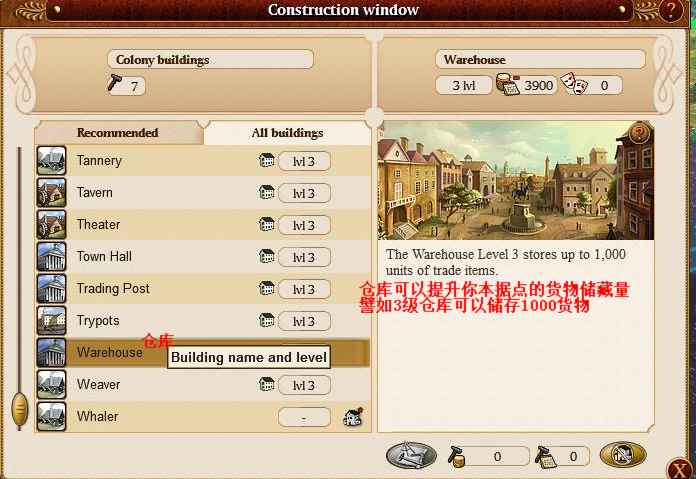Select the Trypots row name
The image size is (696, 479).
pos(98,321)
